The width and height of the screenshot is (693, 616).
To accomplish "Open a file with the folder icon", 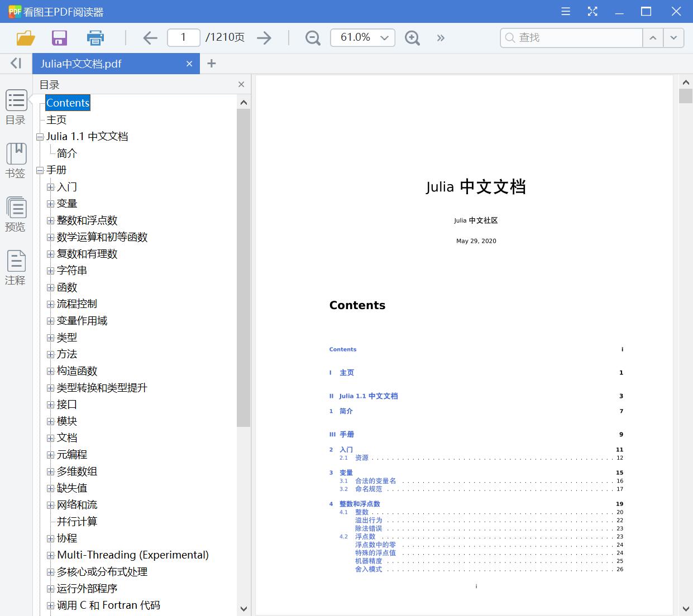I will [x=26, y=38].
